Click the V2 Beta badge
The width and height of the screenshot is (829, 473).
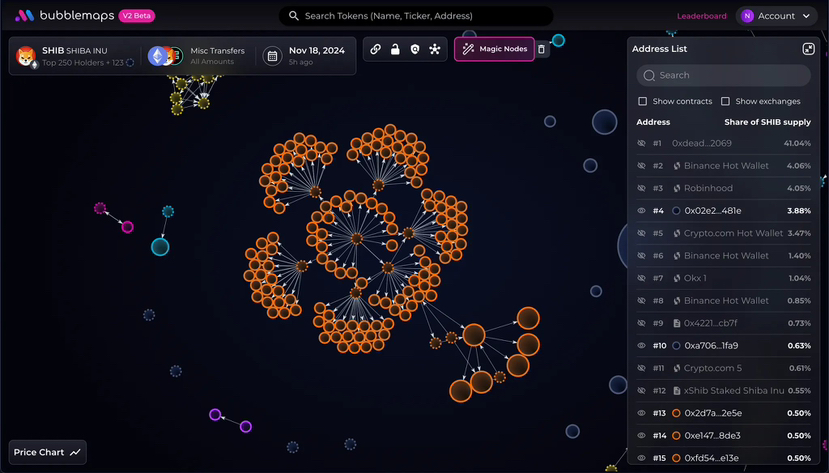point(137,16)
